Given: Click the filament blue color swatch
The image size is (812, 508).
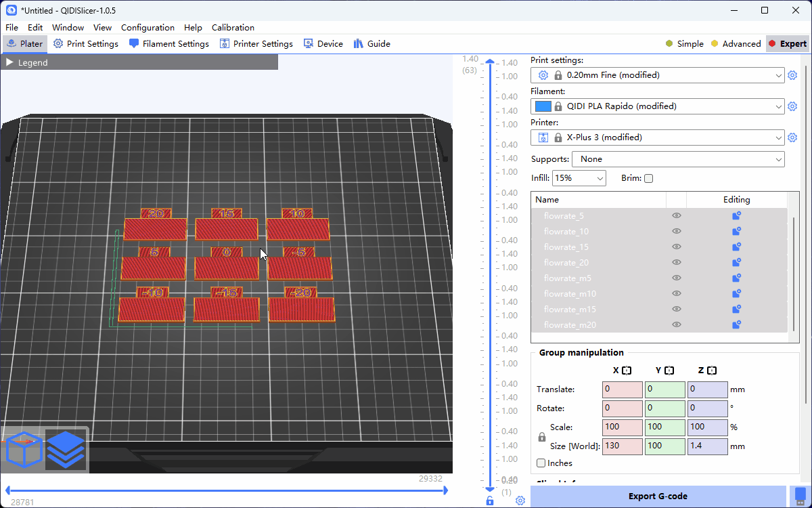Looking at the screenshot, I should [543, 106].
